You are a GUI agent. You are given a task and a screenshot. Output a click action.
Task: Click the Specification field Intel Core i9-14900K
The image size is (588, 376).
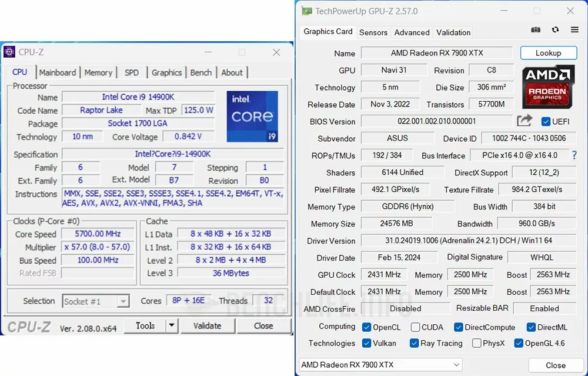173,154
